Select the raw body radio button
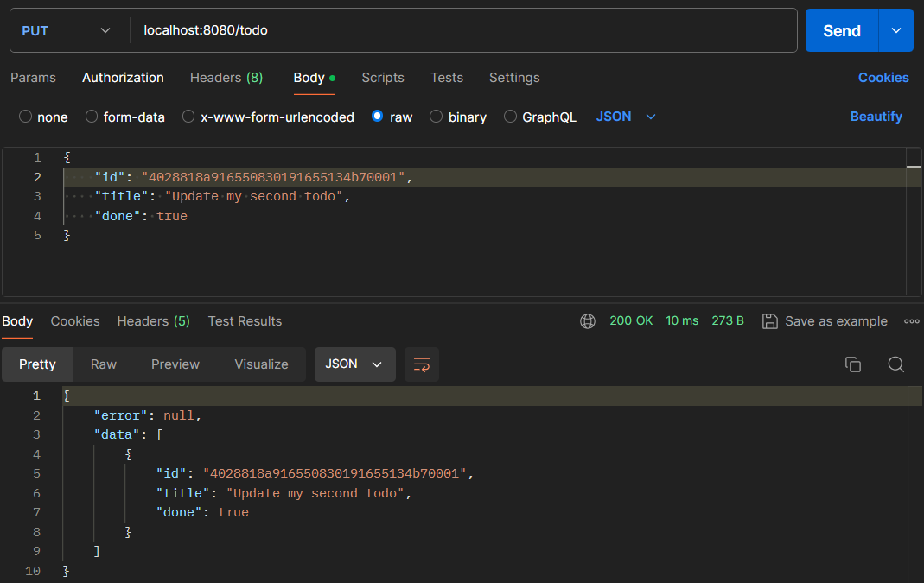Screen dimensions: 924x583 tap(378, 117)
